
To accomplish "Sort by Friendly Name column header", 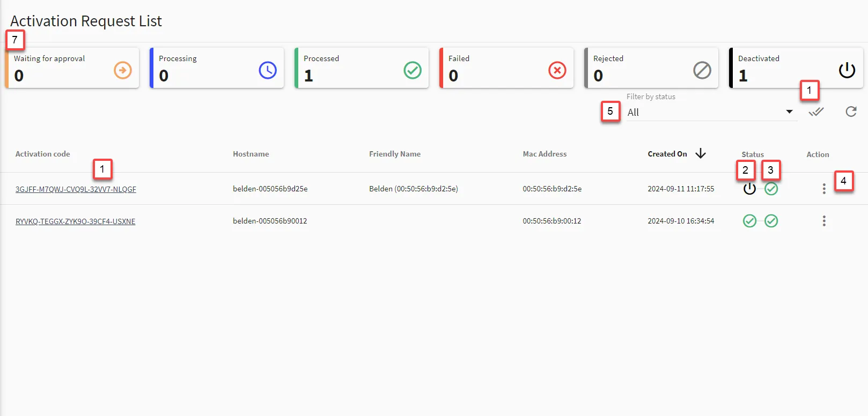I will 395,154.
